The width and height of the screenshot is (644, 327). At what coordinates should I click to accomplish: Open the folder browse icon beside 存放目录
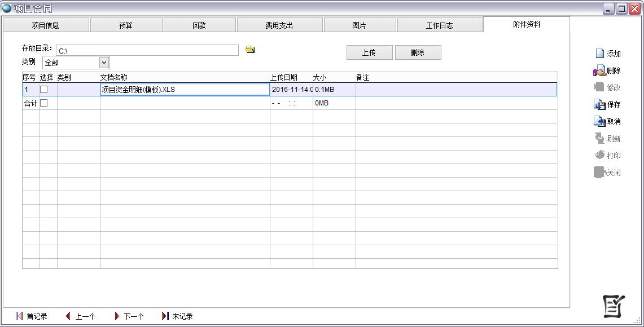pyautogui.click(x=249, y=50)
